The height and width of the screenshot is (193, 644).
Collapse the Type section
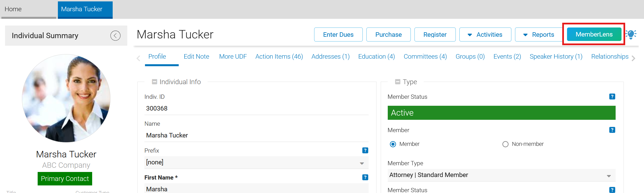[x=398, y=82]
